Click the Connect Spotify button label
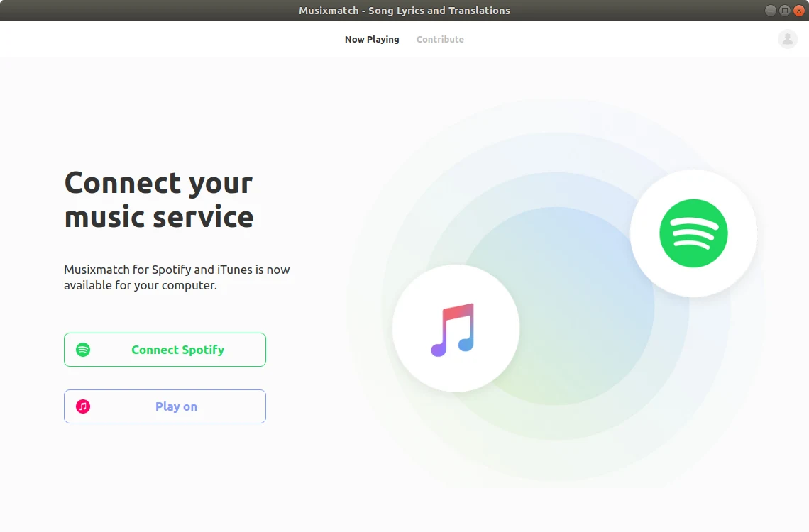Viewport: 809px width, 532px height. pyautogui.click(x=178, y=350)
